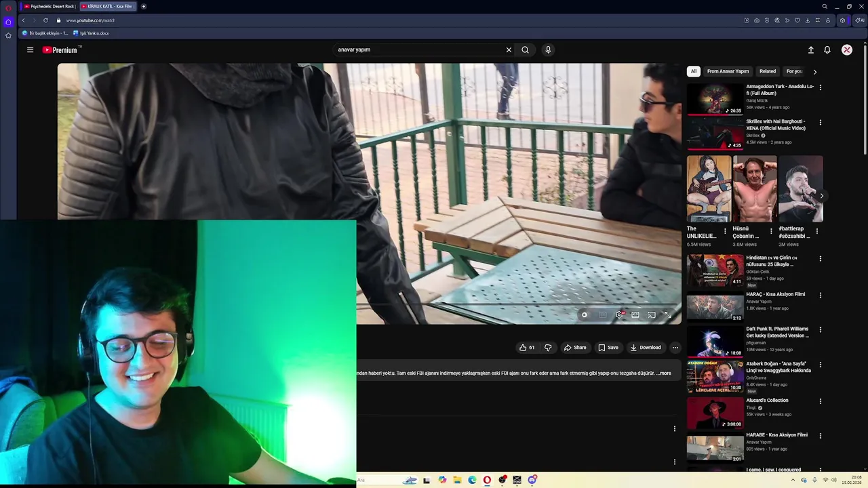Open options for Skrillex XENA video
Viewport: 868px width, 488px height.
[820, 123]
